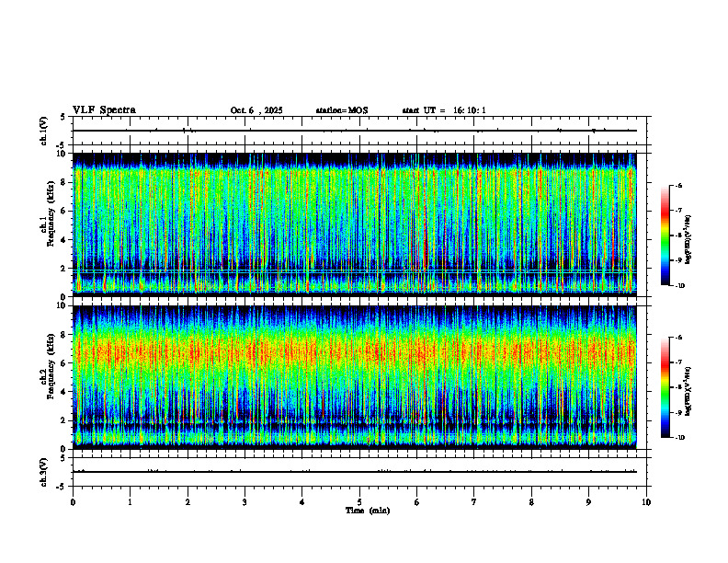Click the "8" kHz tick of ch.1 axis
The image size is (728, 563).
(x=64, y=182)
